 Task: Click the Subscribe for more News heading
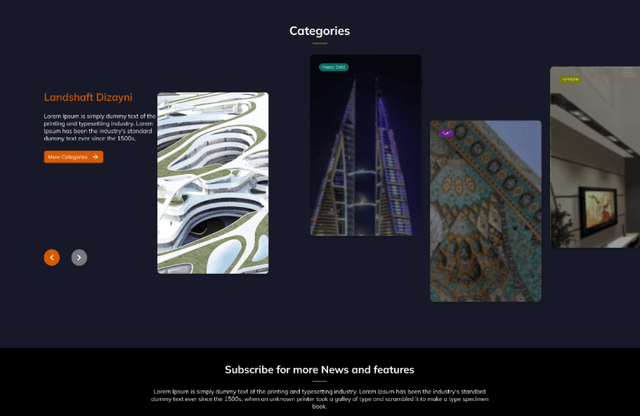click(319, 369)
